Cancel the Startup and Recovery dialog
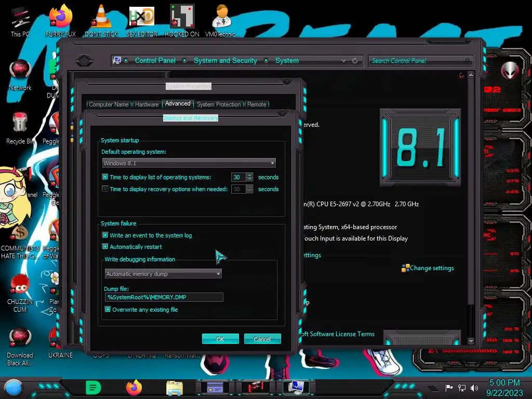The height and width of the screenshot is (399, 532). (x=262, y=339)
